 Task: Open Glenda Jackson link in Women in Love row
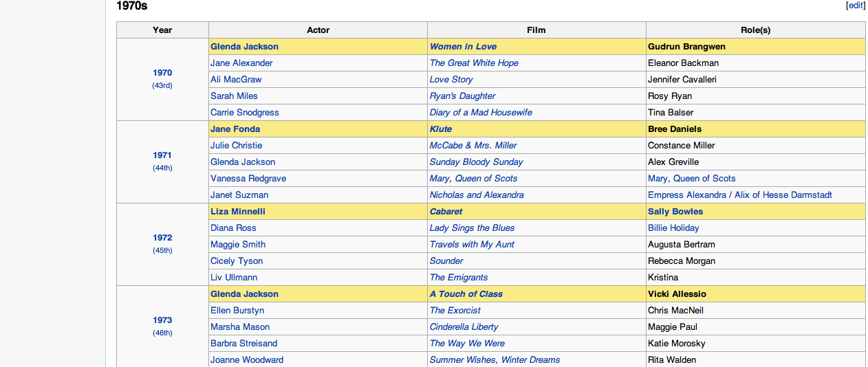(x=244, y=47)
